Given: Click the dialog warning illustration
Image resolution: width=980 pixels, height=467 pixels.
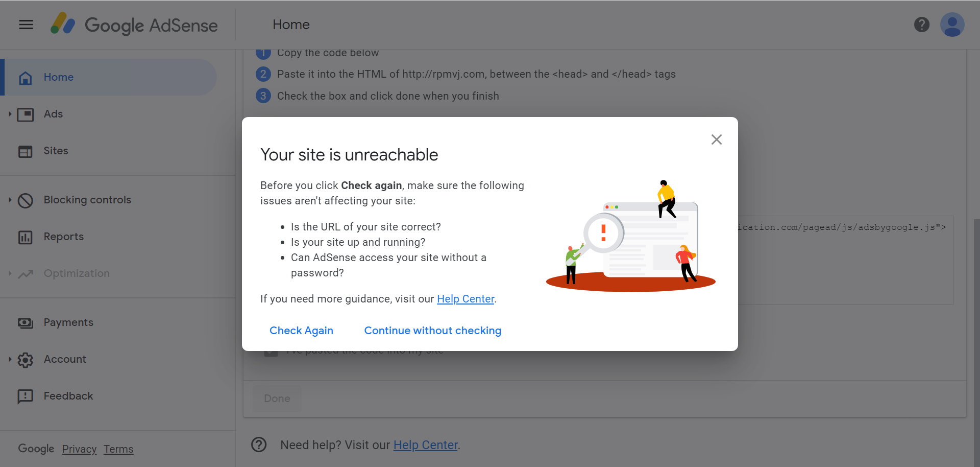Looking at the screenshot, I should point(631,236).
